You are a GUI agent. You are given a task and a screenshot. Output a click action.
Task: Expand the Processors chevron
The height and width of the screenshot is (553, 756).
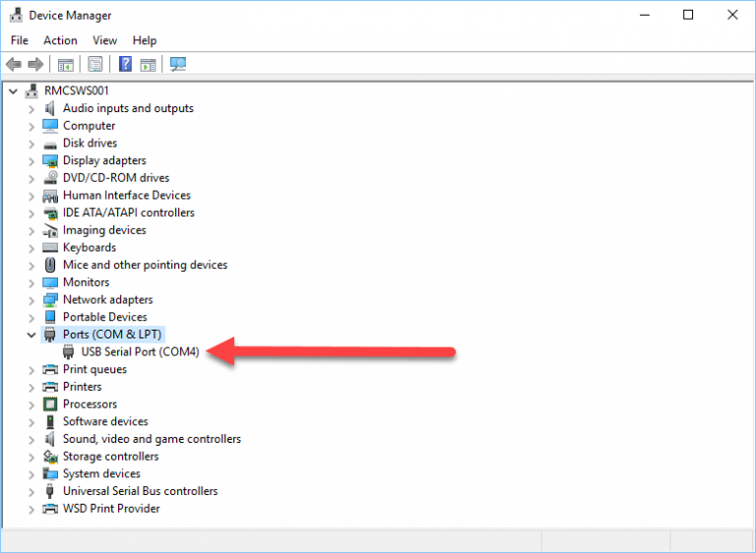point(31,404)
